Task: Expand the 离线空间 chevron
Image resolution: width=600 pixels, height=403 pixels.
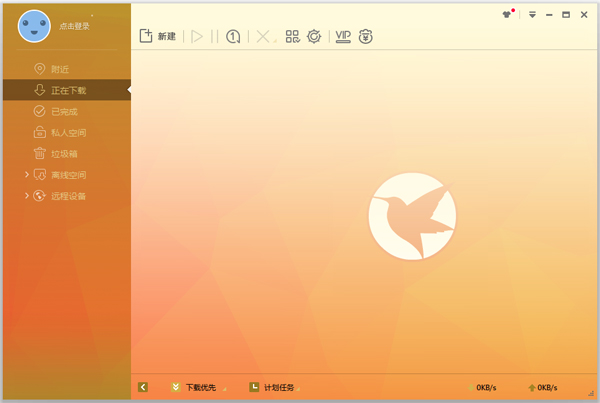Action: click(x=26, y=175)
